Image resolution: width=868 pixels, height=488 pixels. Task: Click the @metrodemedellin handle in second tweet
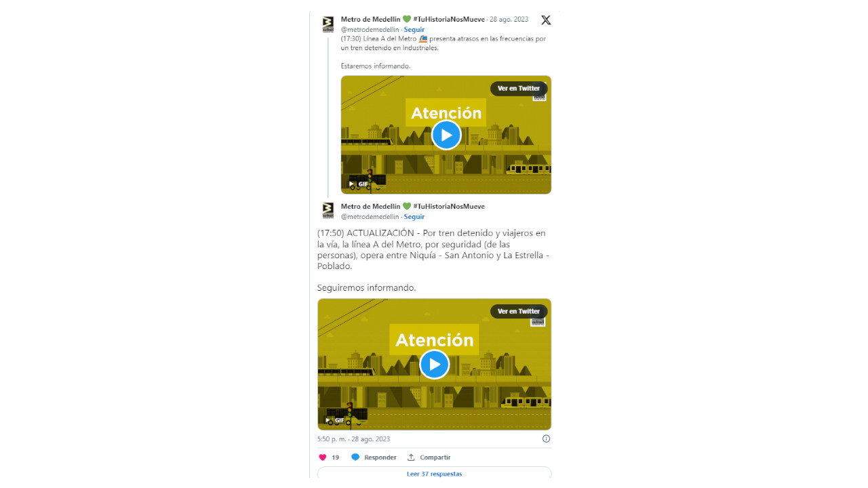370,217
